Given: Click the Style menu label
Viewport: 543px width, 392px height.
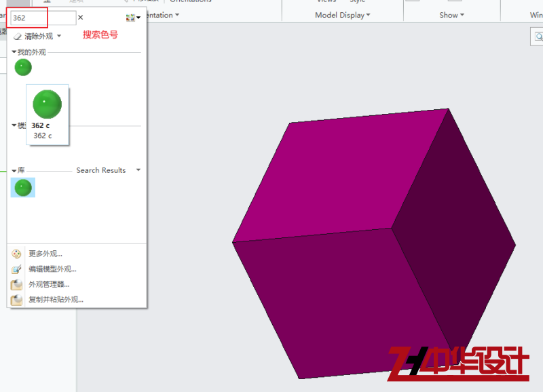Looking at the screenshot, I should pos(359,1).
